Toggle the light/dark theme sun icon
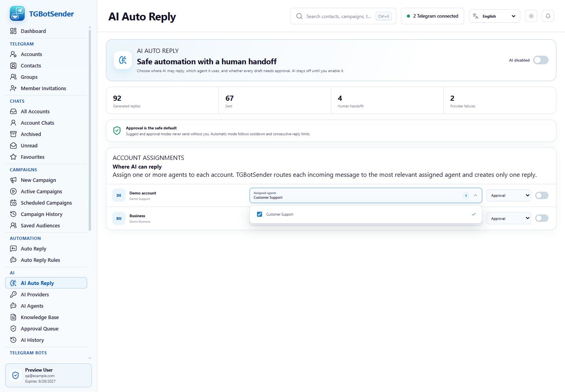Screen dimensions: 565x392 531,16
